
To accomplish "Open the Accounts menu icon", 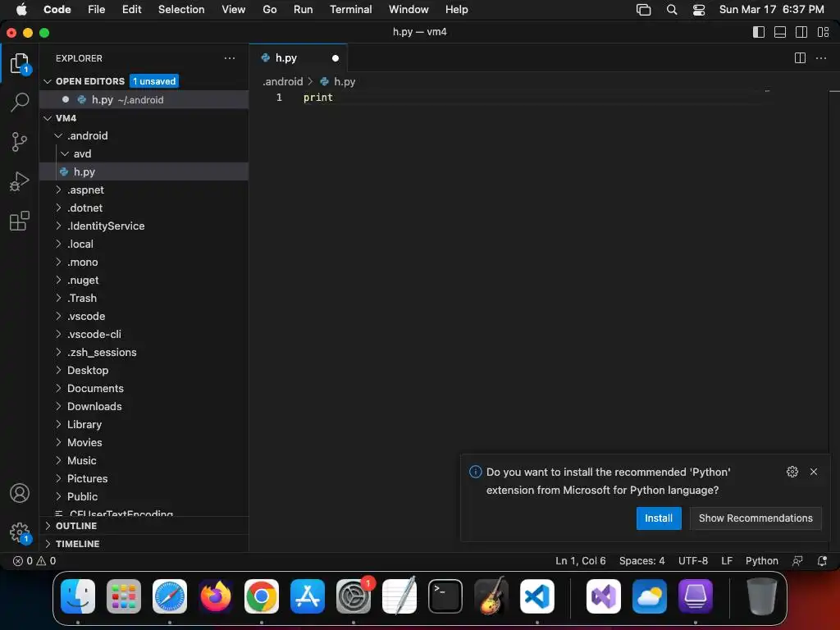I will click(20, 493).
